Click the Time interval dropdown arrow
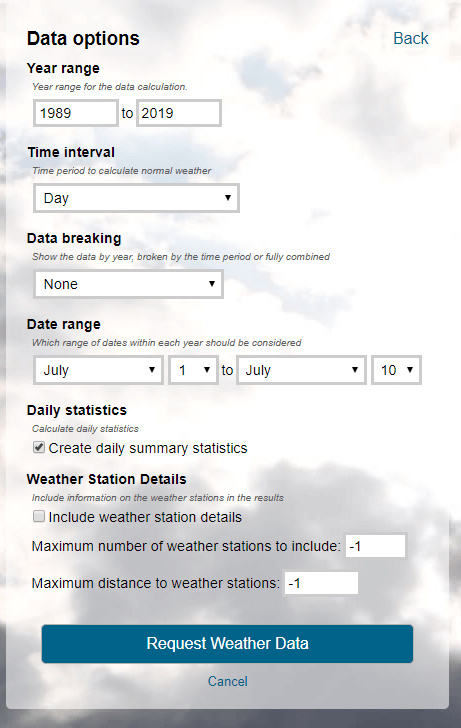 pyautogui.click(x=228, y=198)
